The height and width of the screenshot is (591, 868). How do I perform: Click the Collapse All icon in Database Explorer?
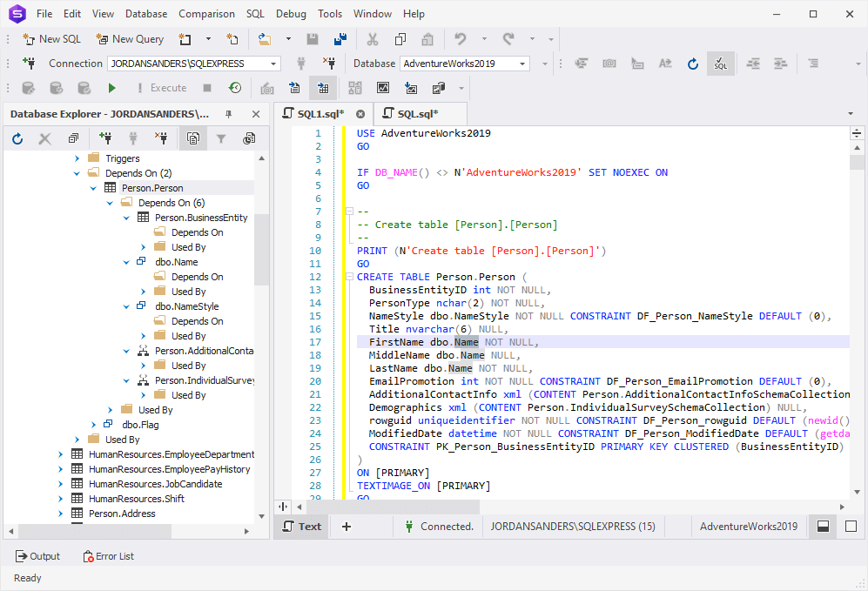(x=73, y=139)
